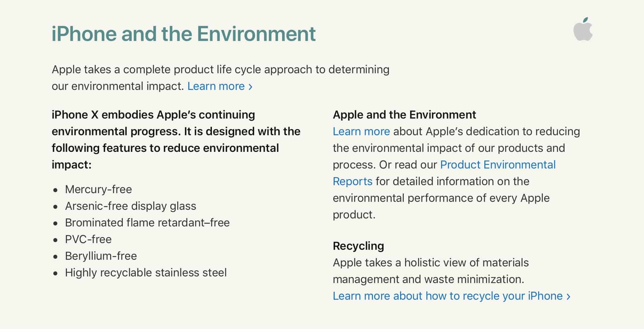Click the bold iPhone X embodies paragraph

pyautogui.click(x=176, y=140)
